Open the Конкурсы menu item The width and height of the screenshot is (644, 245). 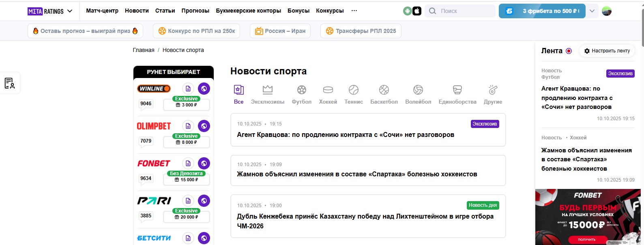tap(330, 11)
